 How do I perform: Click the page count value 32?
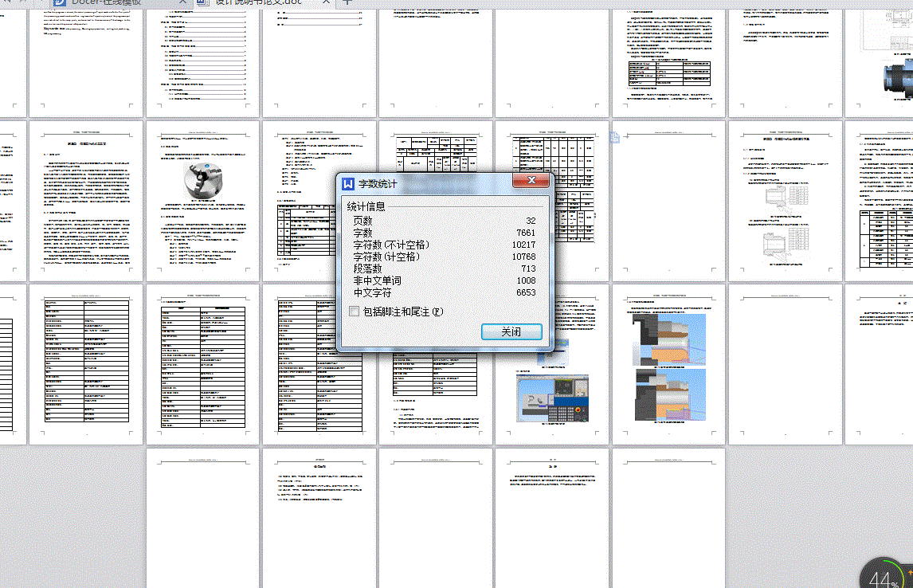click(531, 221)
